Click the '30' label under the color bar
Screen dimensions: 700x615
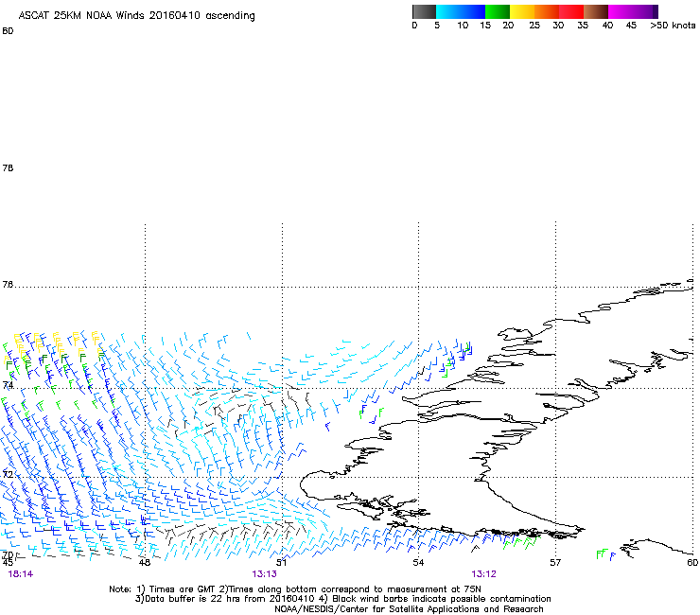pyautogui.click(x=558, y=26)
